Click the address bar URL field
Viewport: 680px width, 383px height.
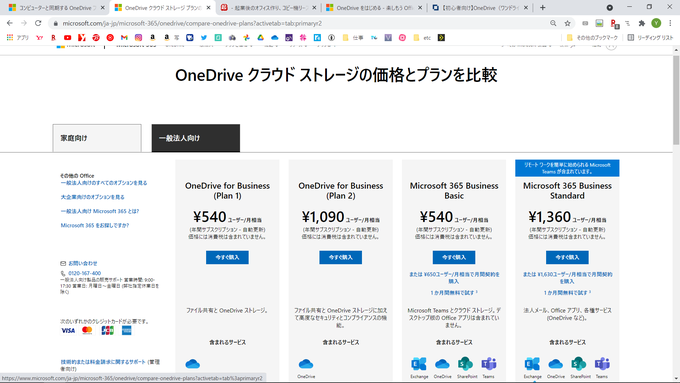(299, 23)
